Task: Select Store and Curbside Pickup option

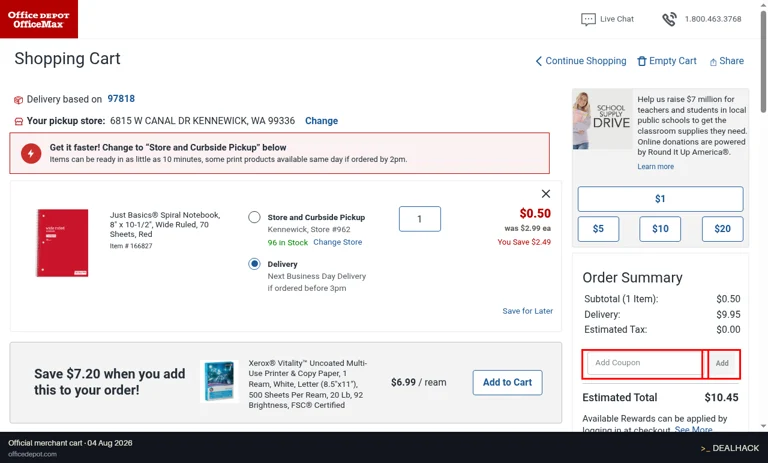Action: 254,217
